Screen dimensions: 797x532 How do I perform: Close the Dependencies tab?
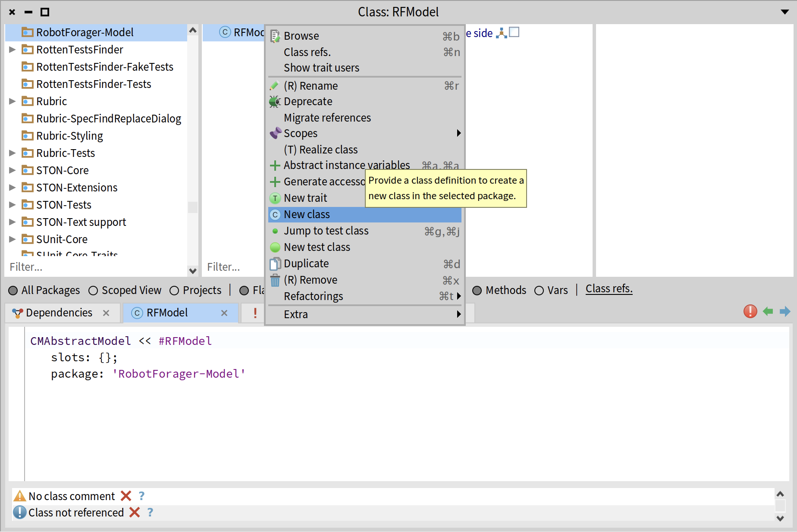106,313
